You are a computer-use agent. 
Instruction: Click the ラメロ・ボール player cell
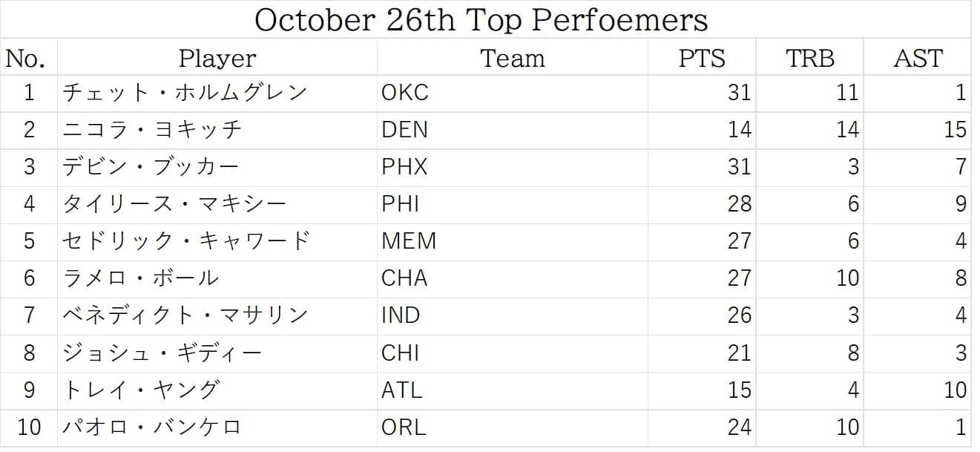[141, 278]
